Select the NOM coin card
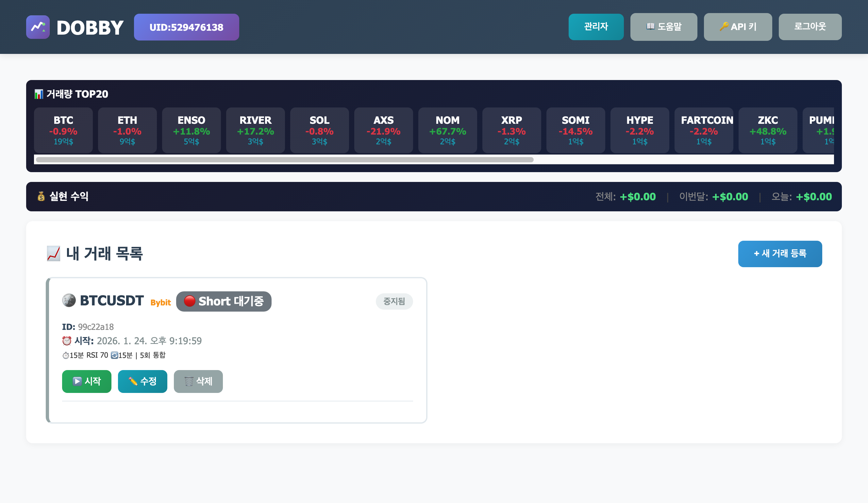This screenshot has width=868, height=503. tap(447, 130)
